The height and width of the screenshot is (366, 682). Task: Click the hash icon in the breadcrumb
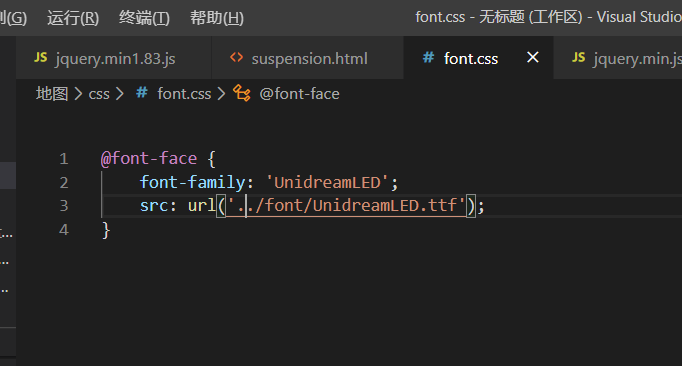(142, 93)
